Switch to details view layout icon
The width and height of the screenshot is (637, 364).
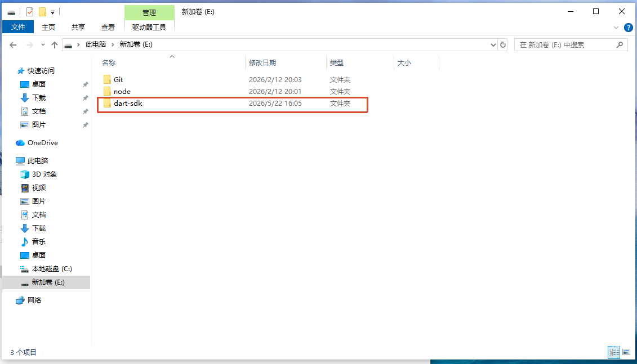(614, 352)
